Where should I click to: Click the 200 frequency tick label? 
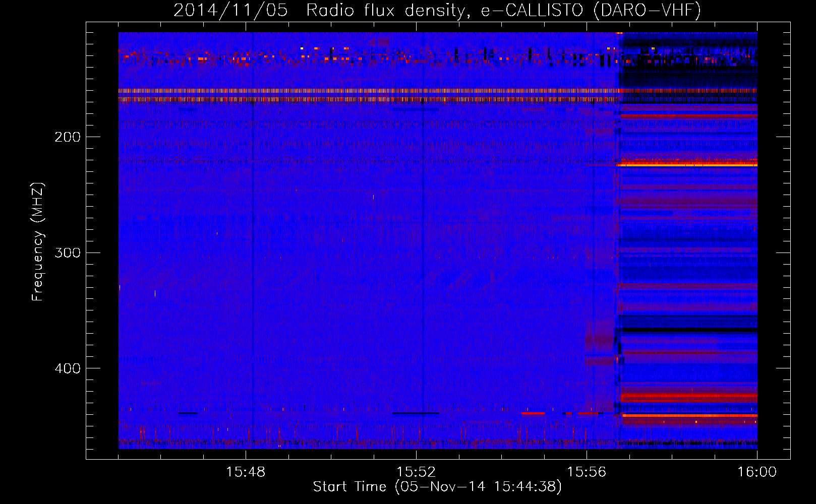click(x=68, y=137)
